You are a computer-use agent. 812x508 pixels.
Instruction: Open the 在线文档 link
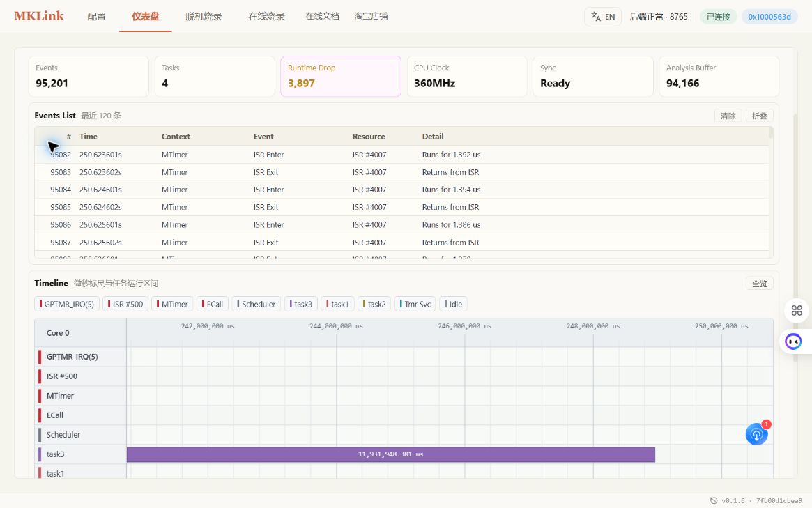(x=322, y=17)
